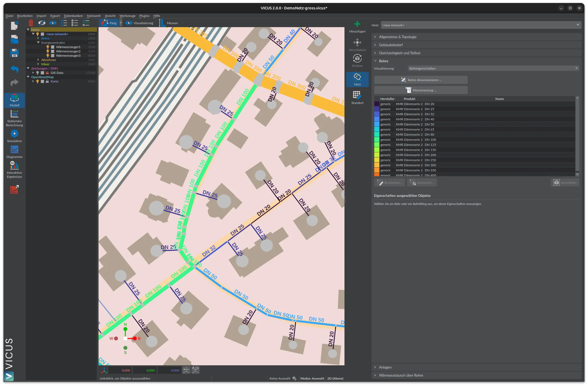Select the Messen measuring tool
Image resolution: width=588 pixels, height=386 pixels.
(x=169, y=23)
